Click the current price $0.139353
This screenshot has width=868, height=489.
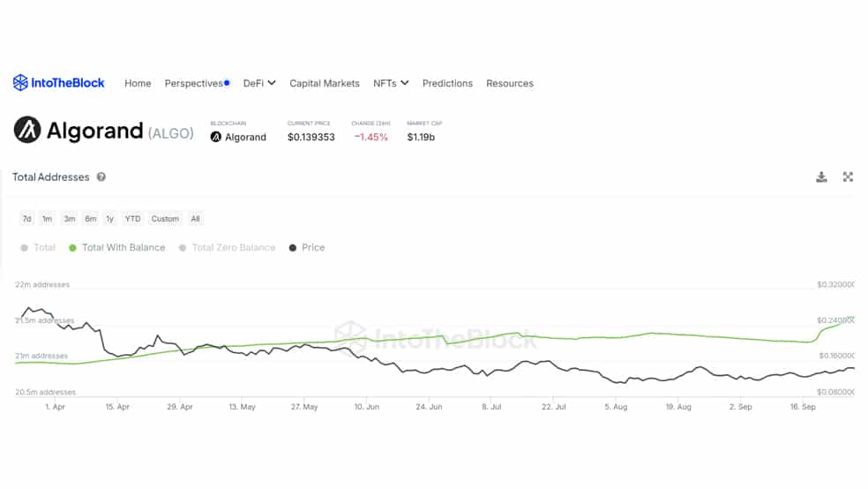[311, 137]
